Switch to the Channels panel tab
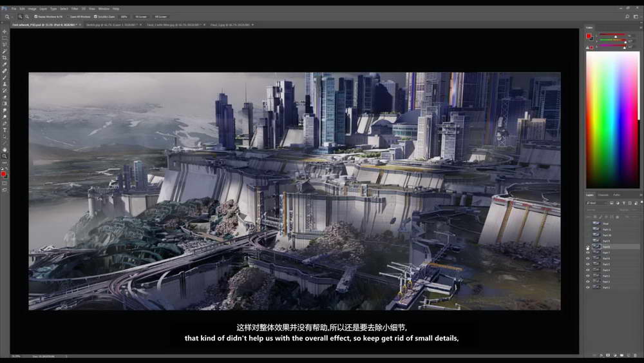644x363 pixels. pos(603,195)
